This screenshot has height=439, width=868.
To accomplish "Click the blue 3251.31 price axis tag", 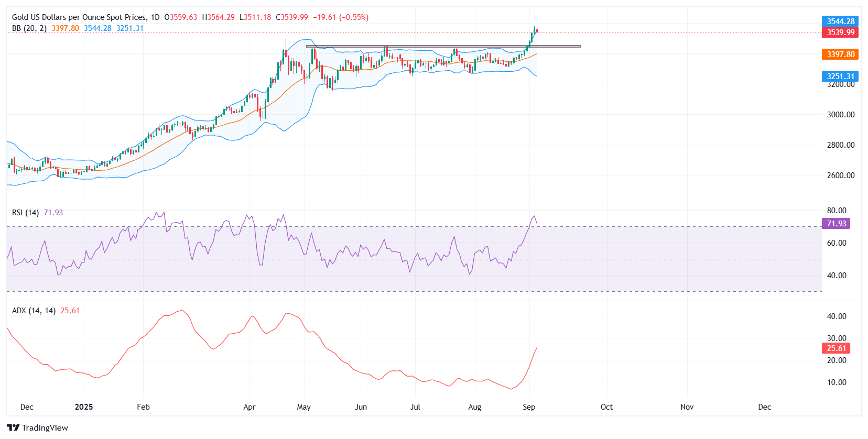I will pyautogui.click(x=840, y=76).
